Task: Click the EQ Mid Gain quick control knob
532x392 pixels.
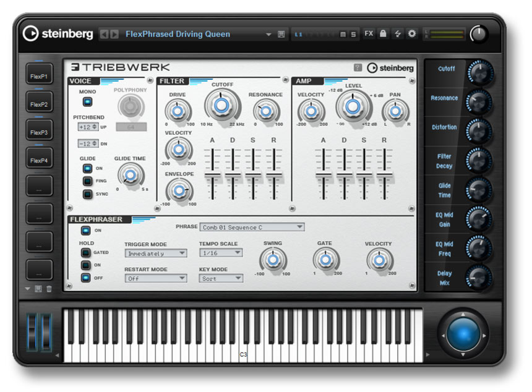Action: [x=478, y=219]
